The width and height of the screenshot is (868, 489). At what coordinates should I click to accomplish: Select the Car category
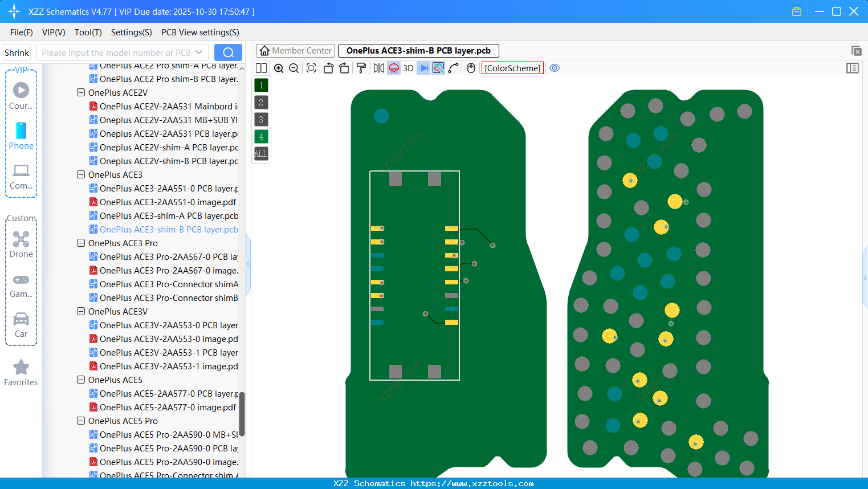[x=21, y=325]
